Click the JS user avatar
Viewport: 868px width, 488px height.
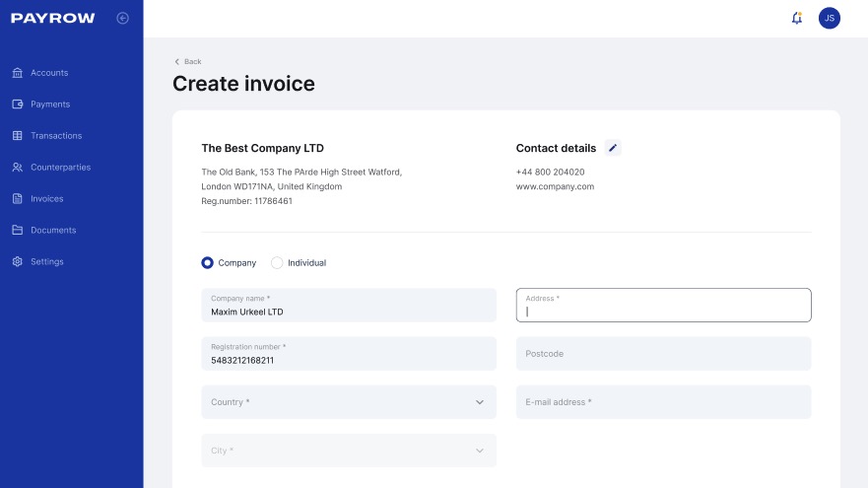pyautogui.click(x=830, y=18)
